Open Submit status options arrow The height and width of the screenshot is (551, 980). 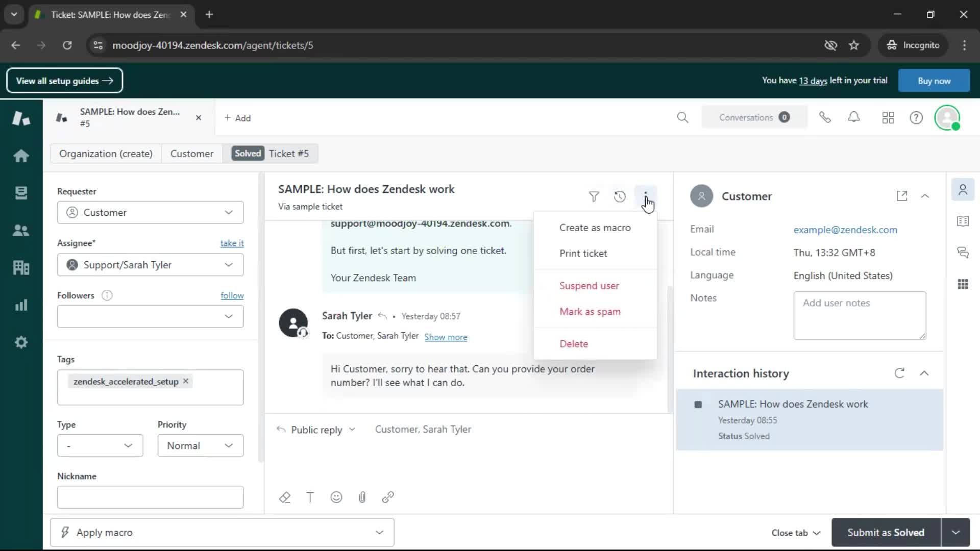point(955,532)
